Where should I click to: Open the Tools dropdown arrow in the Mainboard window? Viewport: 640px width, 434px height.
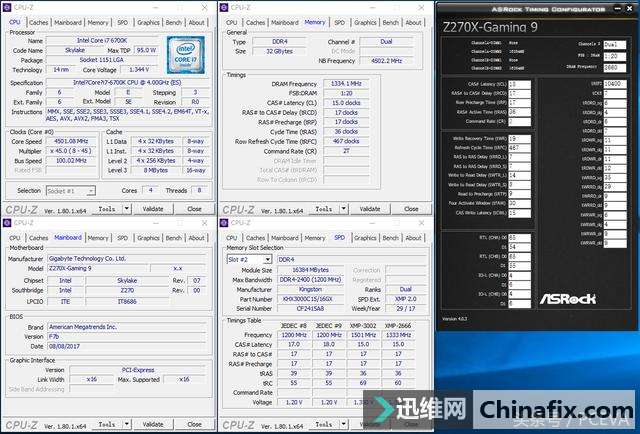(127, 424)
